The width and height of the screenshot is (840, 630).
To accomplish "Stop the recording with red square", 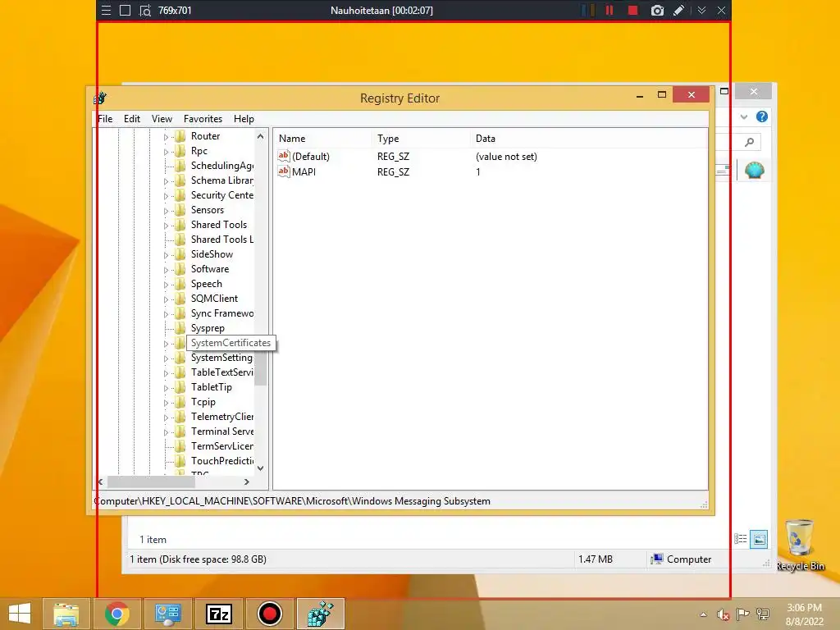I will coord(632,10).
